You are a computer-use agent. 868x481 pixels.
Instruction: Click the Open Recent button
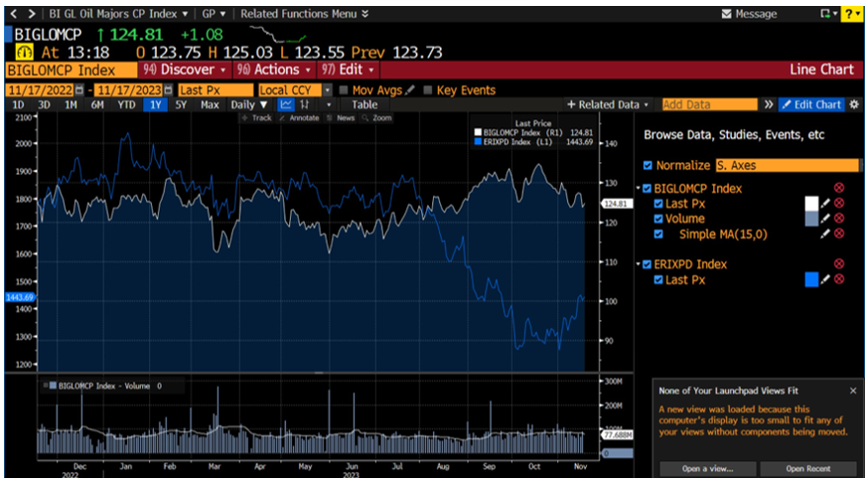(x=808, y=469)
